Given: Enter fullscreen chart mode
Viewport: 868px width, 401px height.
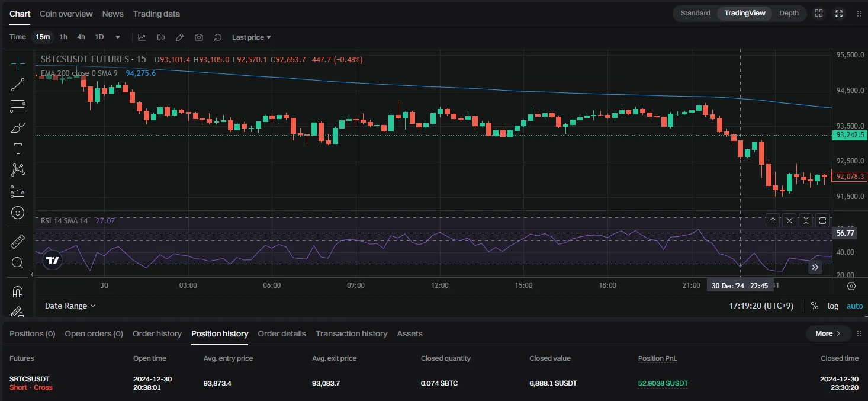Looking at the screenshot, I should coord(839,13).
